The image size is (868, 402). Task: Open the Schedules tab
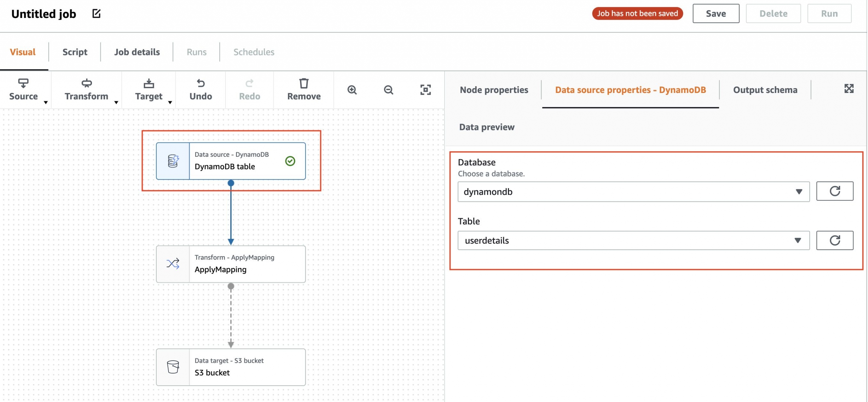click(254, 52)
